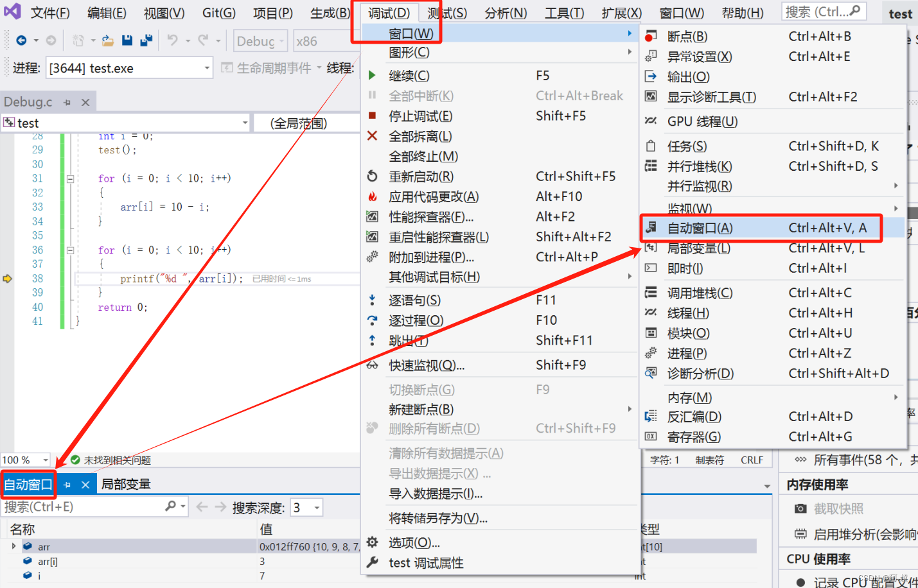Open 输出 window from submenu
The height and width of the screenshot is (588, 918).
pos(773,77)
